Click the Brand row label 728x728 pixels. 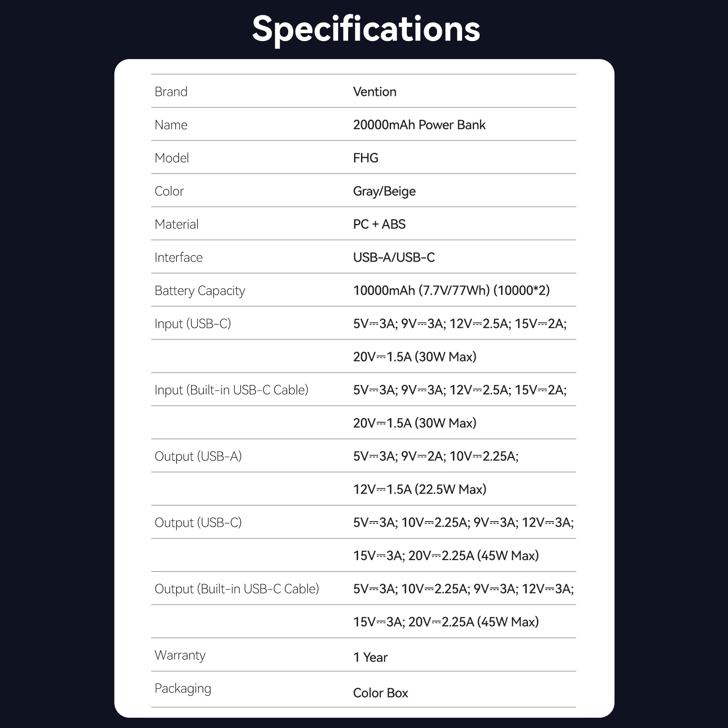point(171,92)
